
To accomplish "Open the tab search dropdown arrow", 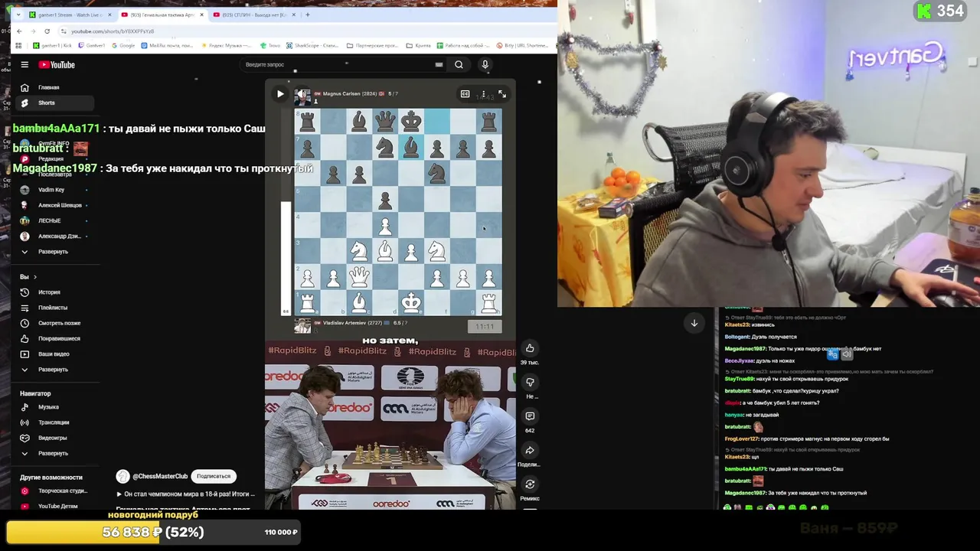I will tap(18, 15).
